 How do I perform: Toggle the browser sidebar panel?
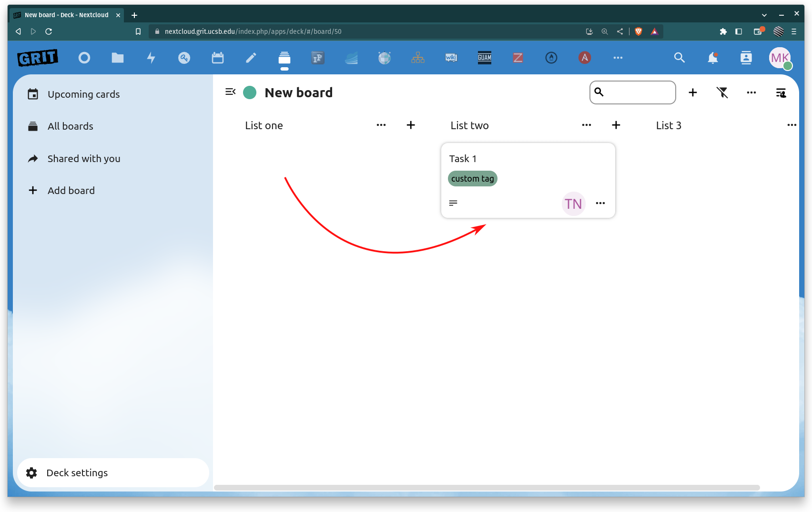pos(739,31)
